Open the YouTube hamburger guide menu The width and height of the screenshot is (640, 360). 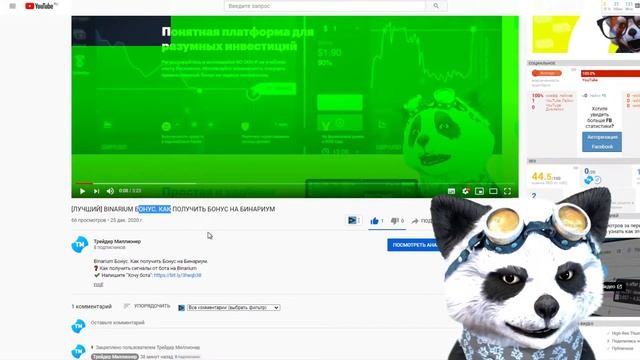click(13, 6)
